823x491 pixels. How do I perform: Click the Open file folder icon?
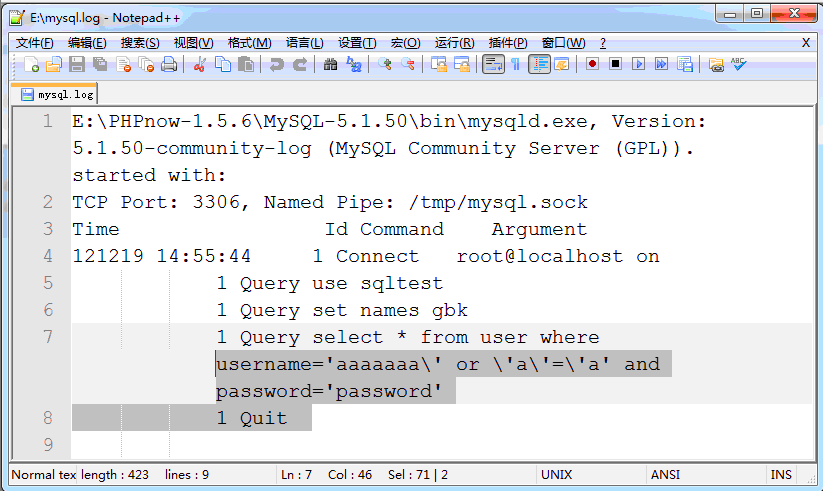54,65
